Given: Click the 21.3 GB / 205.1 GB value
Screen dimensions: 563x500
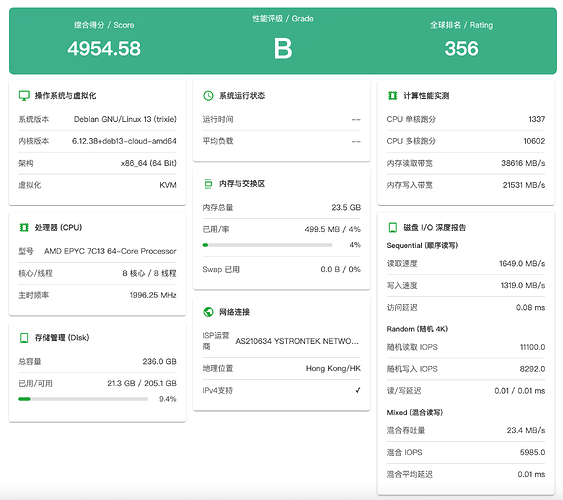Looking at the screenshot, I should tap(142, 383).
